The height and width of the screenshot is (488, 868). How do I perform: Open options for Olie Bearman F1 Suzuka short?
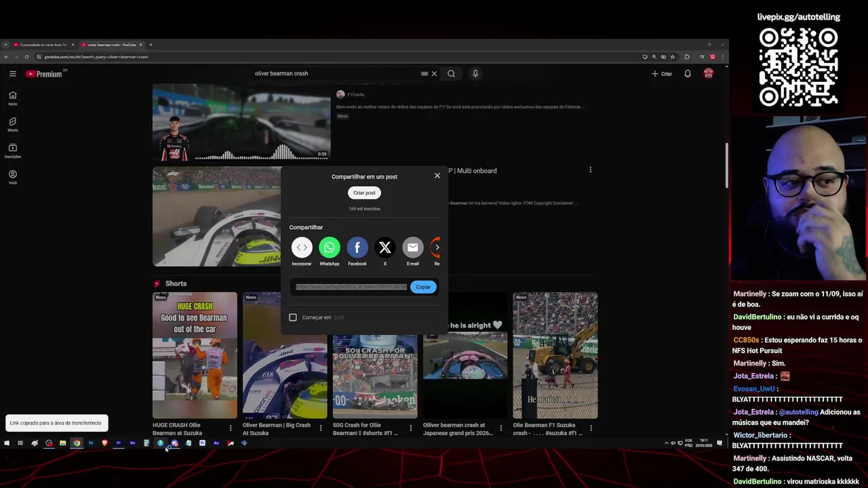(x=591, y=428)
